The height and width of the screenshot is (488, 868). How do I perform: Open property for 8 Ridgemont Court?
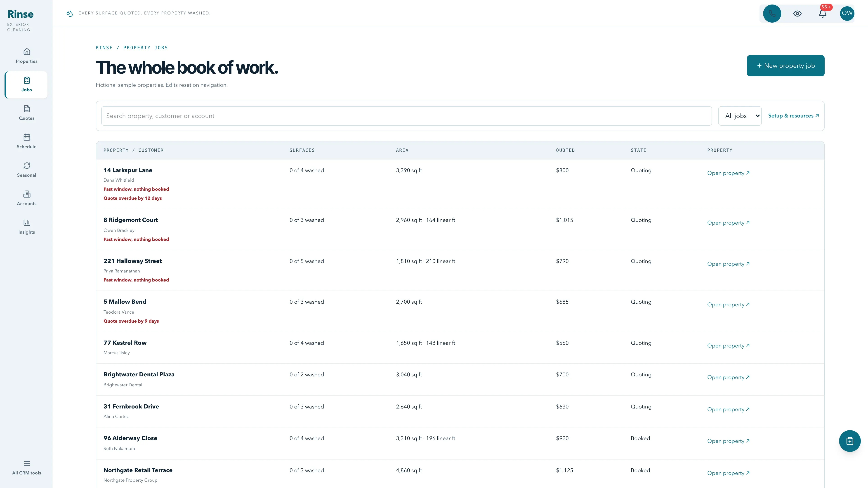(728, 223)
